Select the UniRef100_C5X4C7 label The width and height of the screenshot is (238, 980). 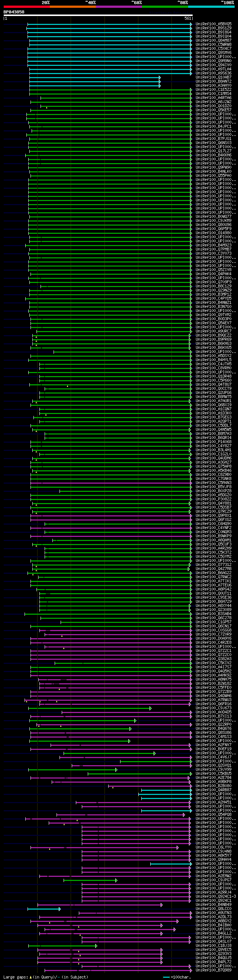coord(214,49)
